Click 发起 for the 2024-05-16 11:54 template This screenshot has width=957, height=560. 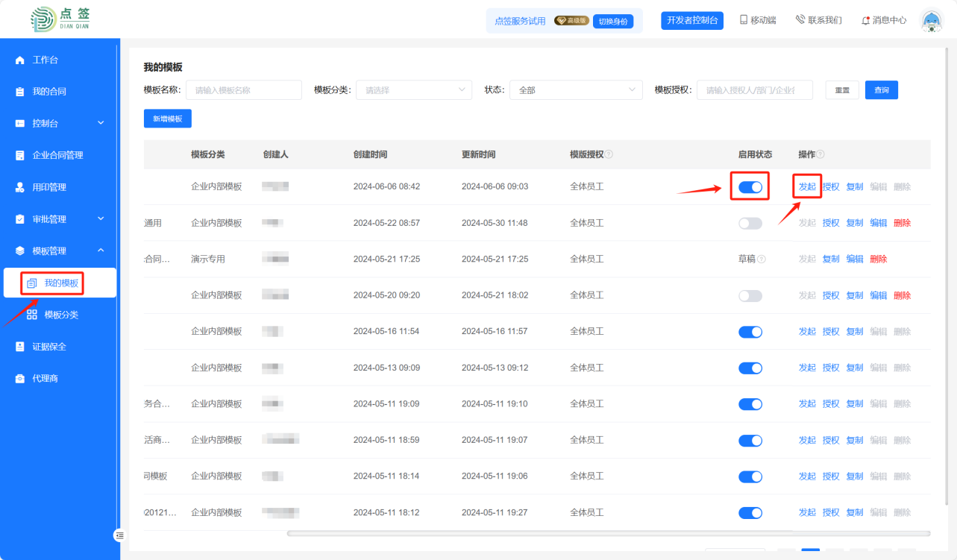click(x=807, y=331)
